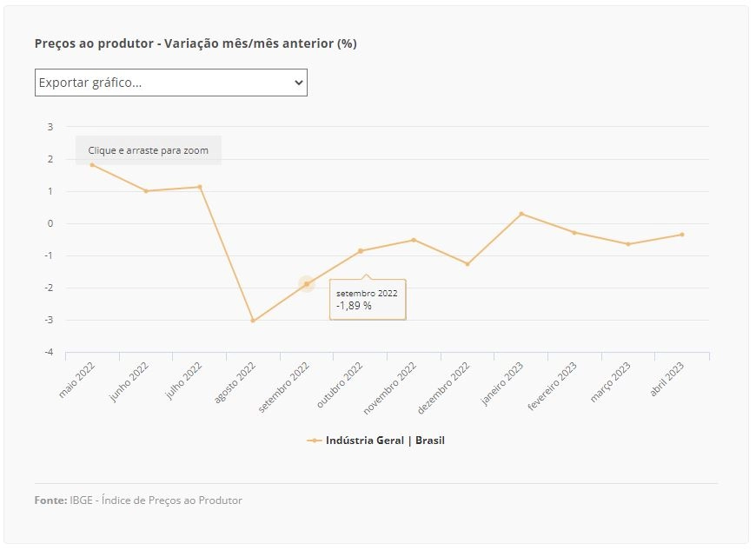The width and height of the screenshot is (756, 550).
Task: Select the abril 2023 data point
Action: pos(682,235)
